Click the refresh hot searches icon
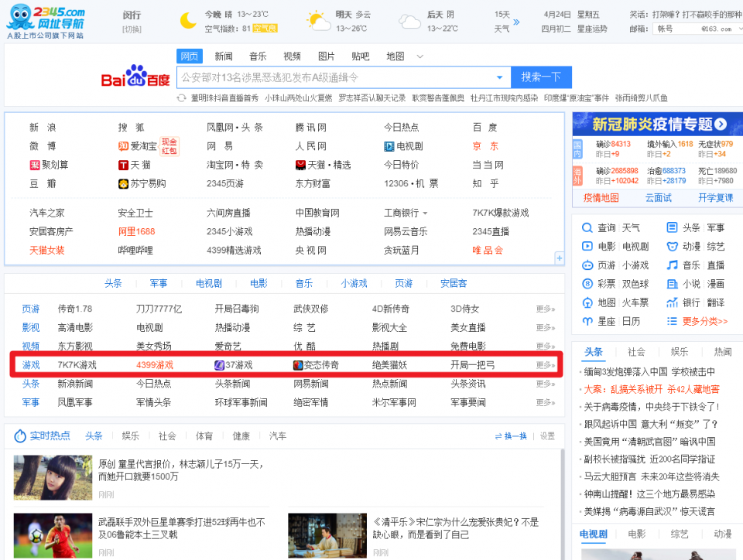This screenshot has height=560, width=743. 181,98
